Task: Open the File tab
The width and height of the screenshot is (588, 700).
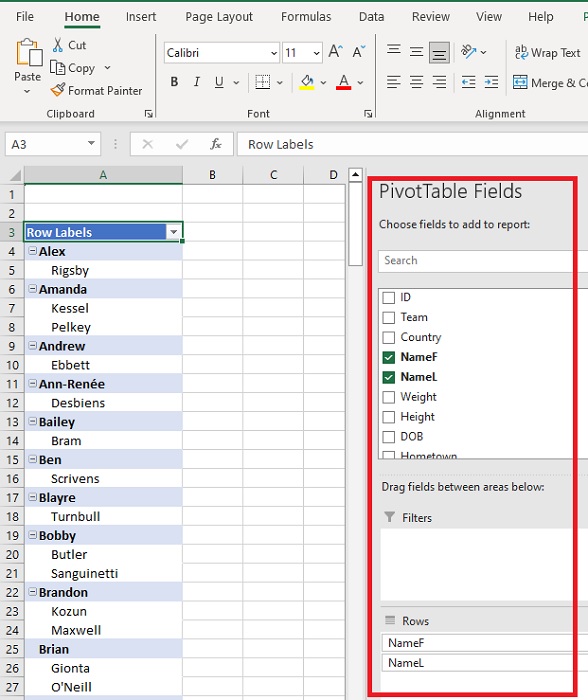Action: 25,17
